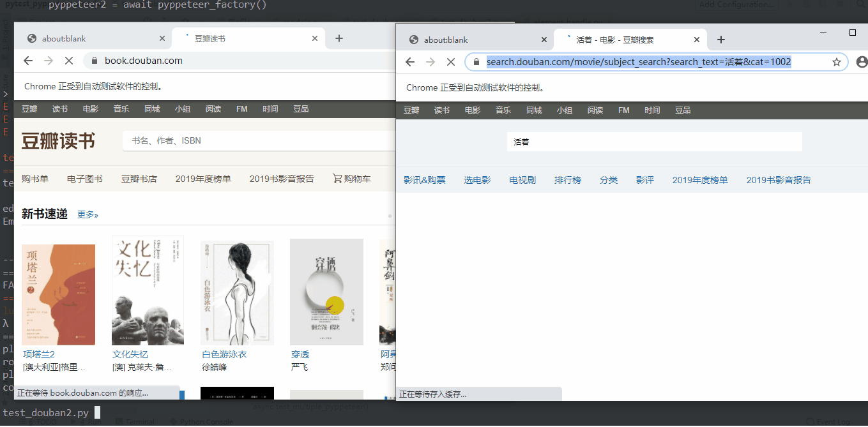Click 活着 search box in right window

[x=654, y=142]
